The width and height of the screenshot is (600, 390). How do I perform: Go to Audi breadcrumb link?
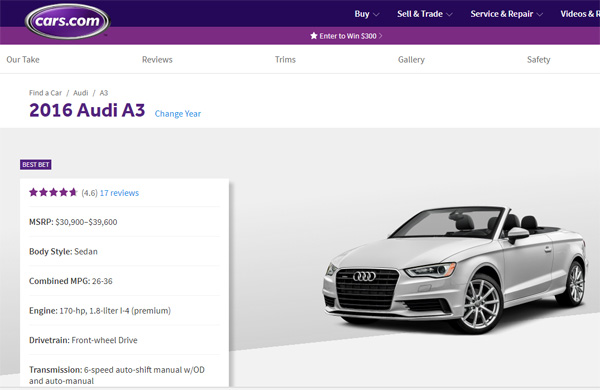click(81, 93)
